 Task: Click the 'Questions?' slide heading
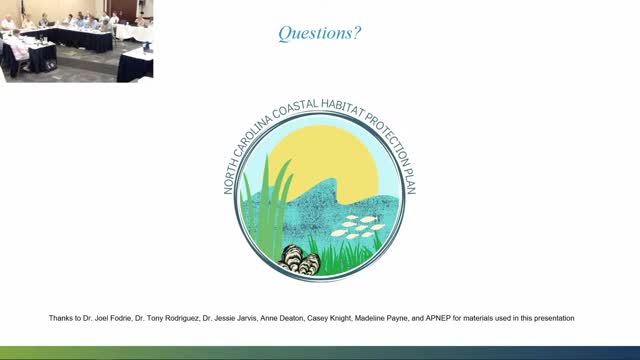(320, 33)
